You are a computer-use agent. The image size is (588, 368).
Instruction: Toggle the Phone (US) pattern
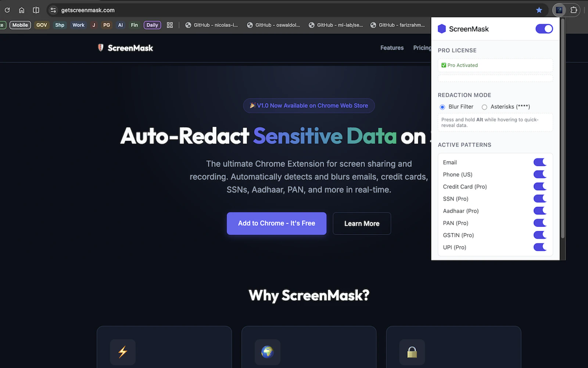tap(540, 174)
